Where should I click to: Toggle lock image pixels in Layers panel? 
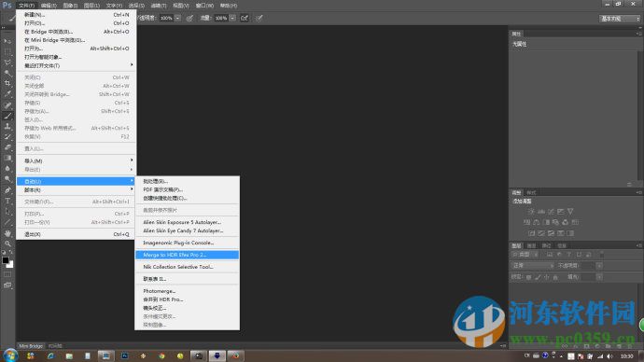pos(538,277)
